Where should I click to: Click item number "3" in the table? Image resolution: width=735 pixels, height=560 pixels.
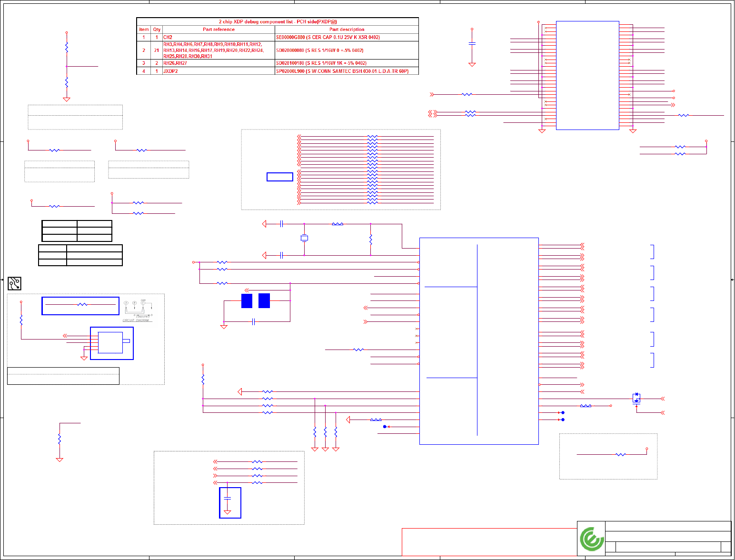coord(144,63)
